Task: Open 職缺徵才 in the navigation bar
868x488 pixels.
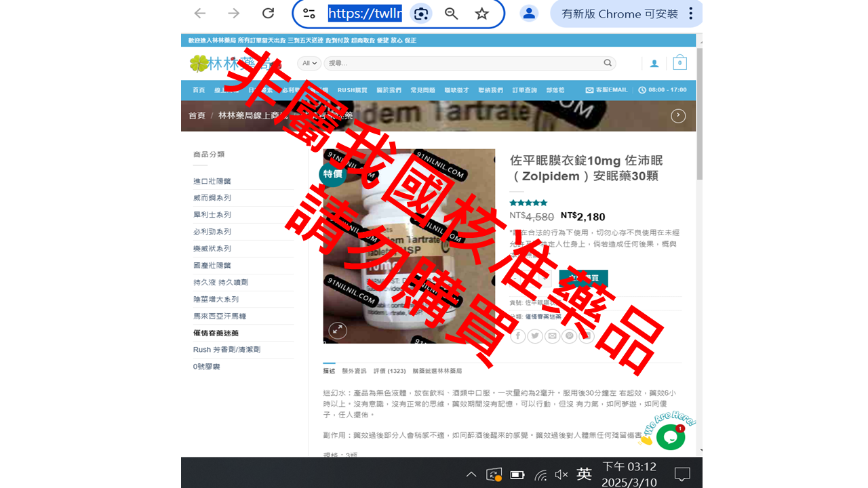Action: pos(456,90)
